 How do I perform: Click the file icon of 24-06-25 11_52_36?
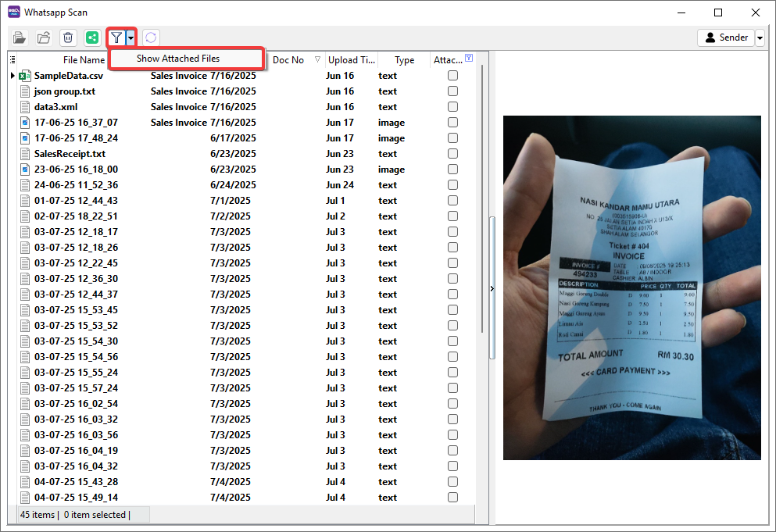pyautogui.click(x=25, y=185)
